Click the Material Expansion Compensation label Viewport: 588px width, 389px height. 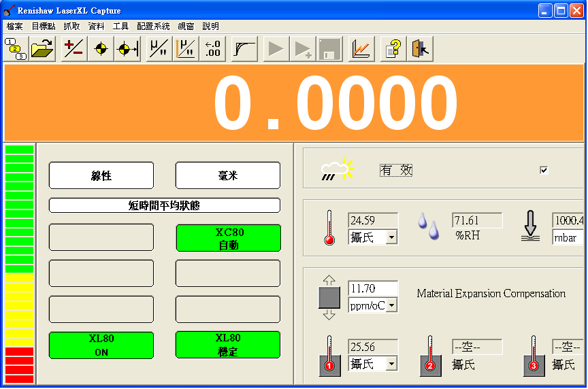(491, 293)
